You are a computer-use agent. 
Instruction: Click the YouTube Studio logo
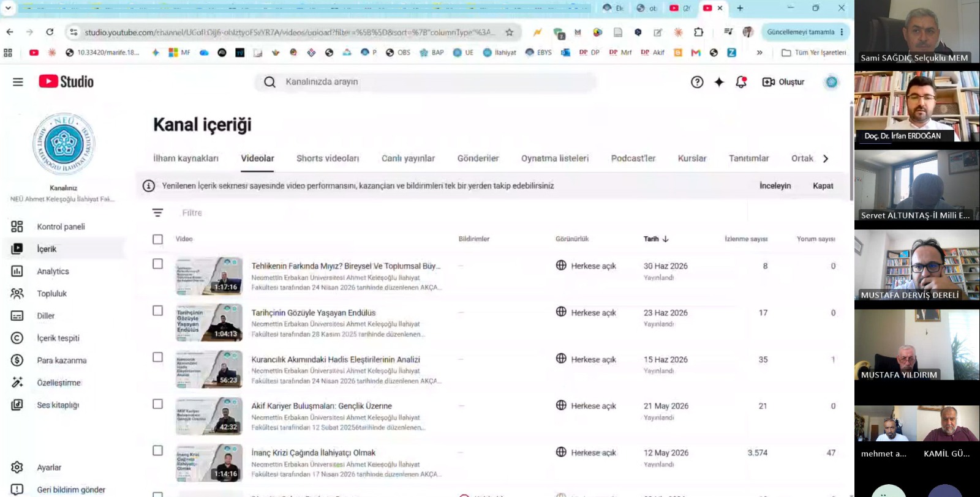[66, 81]
